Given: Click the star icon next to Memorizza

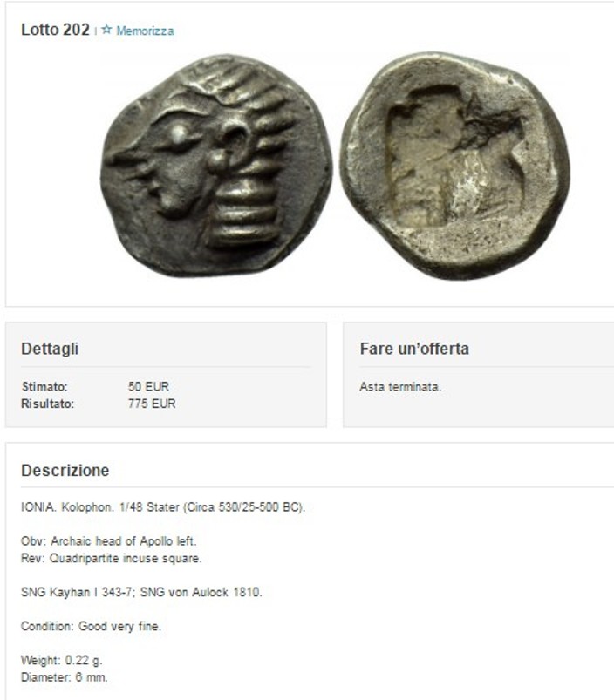Looking at the screenshot, I should [106, 30].
